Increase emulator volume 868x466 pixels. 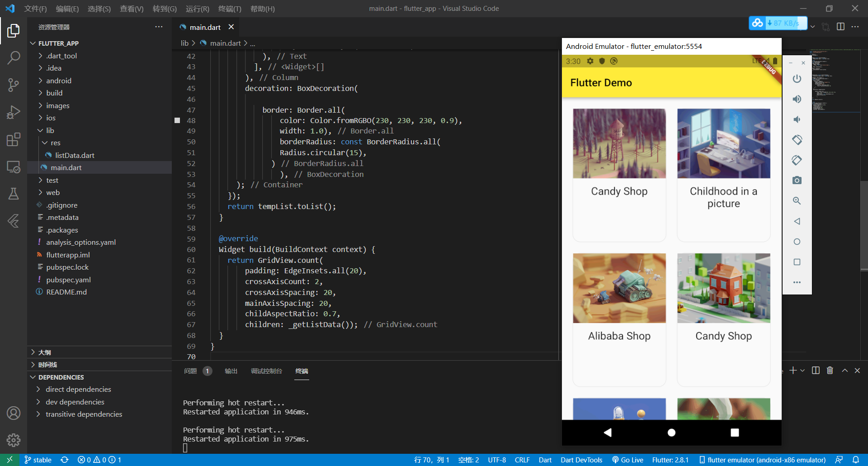pyautogui.click(x=797, y=99)
